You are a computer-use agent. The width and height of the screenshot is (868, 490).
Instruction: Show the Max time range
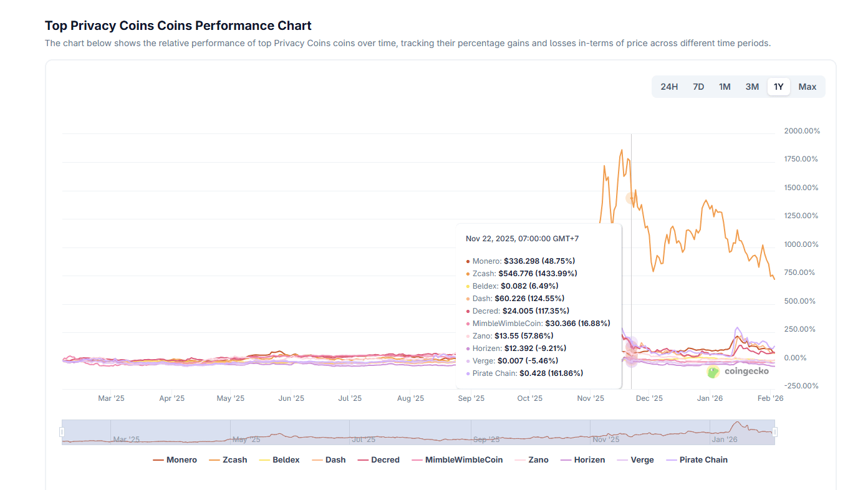tap(807, 87)
